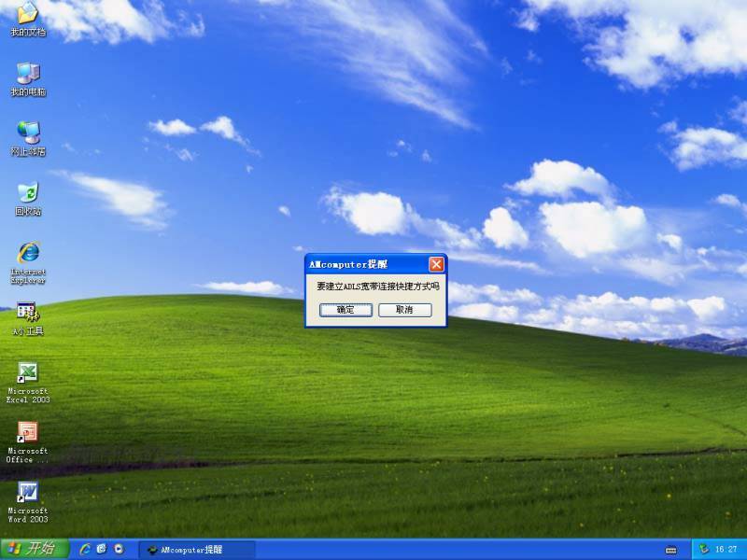Select the Microsoft Word 2003 shortcut
Viewport: 747px width, 560px height.
(28, 502)
